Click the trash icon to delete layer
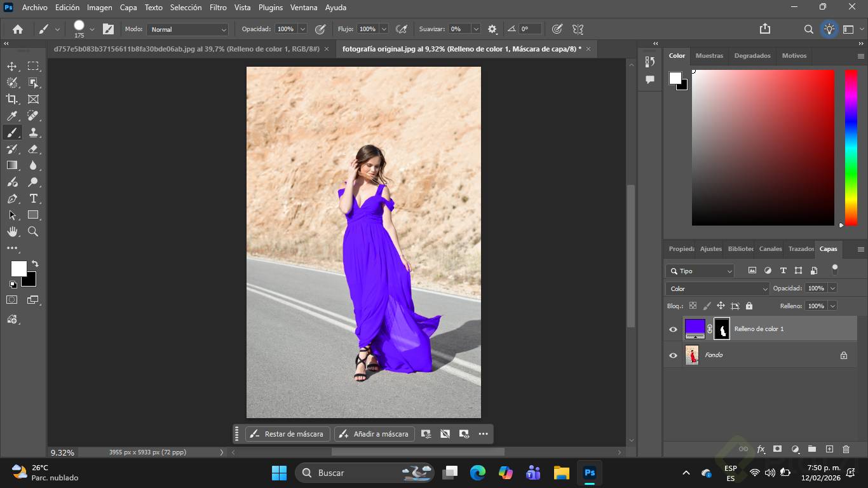This screenshot has height=488, width=868. 846,449
